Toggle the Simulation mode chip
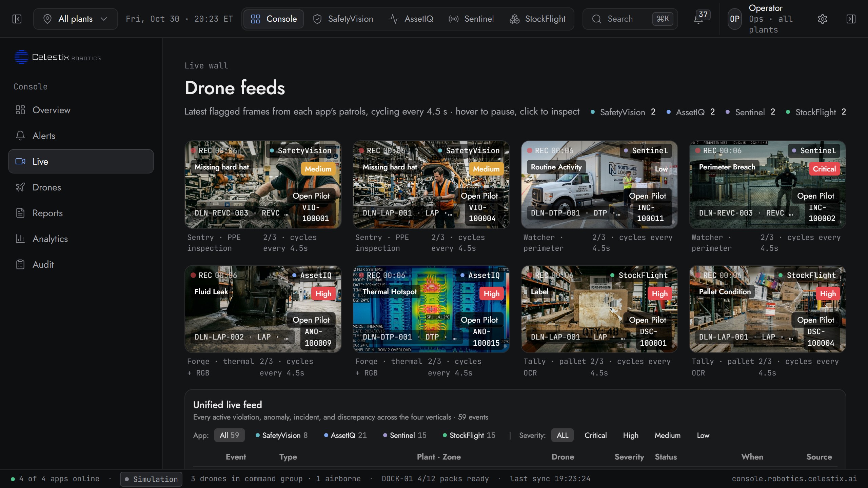 click(151, 479)
